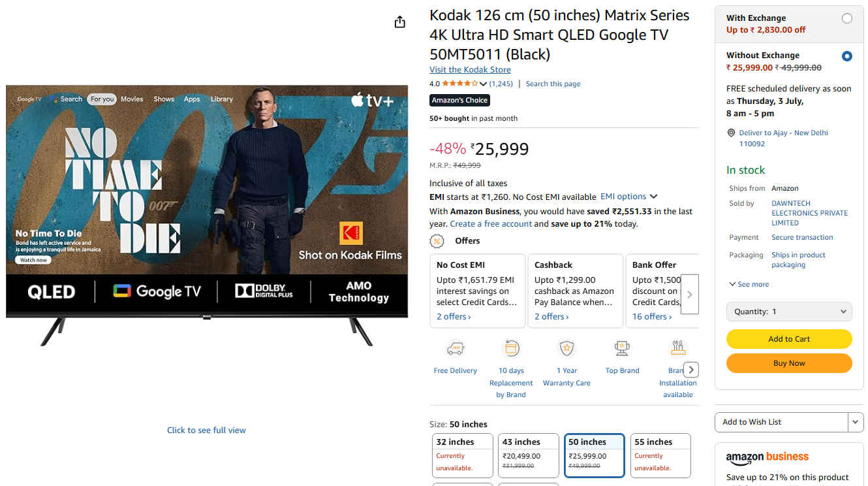The height and width of the screenshot is (486, 868).
Task: Expand the EMI options dropdown
Action: pos(629,197)
